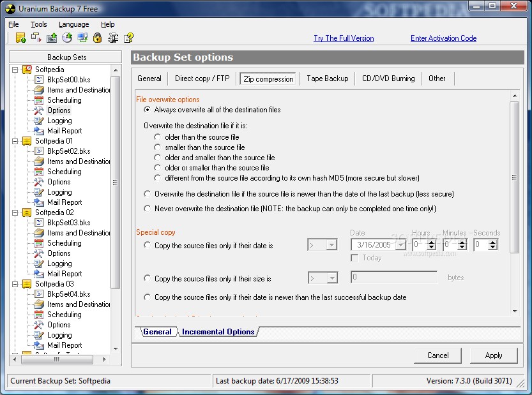Click the restore from tape toolbar icon
This screenshot has width=532, height=395.
tap(52, 38)
